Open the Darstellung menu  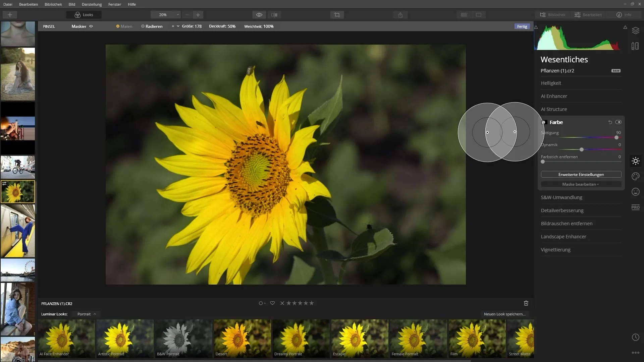(x=92, y=4)
